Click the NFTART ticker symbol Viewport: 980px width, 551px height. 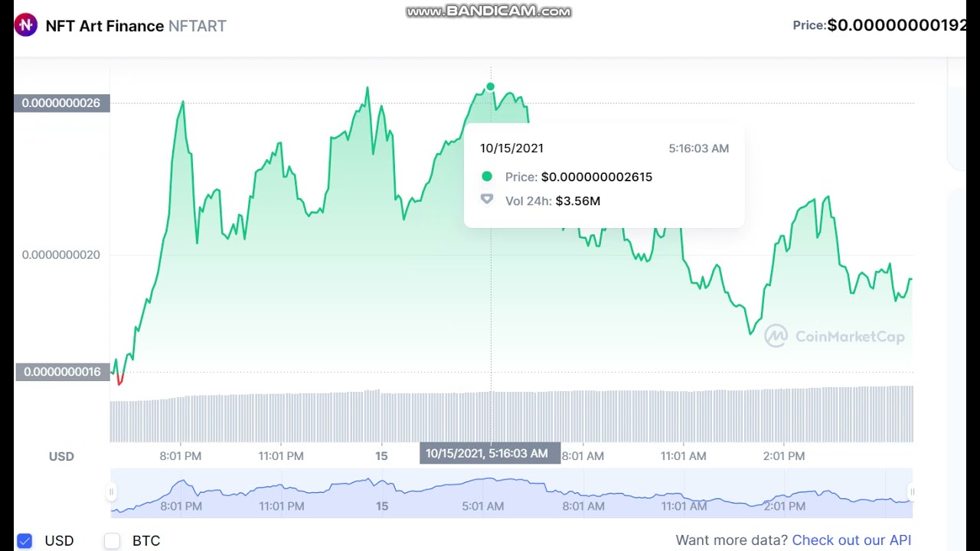click(x=198, y=26)
